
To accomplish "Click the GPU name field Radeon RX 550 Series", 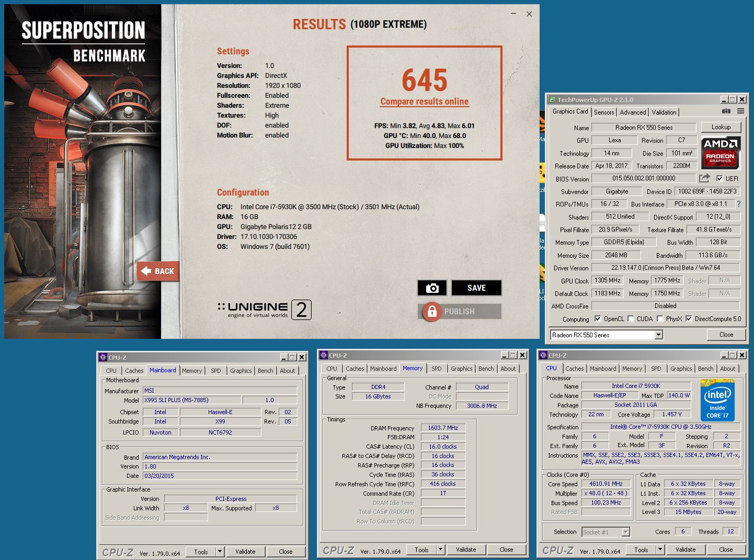I will (644, 128).
